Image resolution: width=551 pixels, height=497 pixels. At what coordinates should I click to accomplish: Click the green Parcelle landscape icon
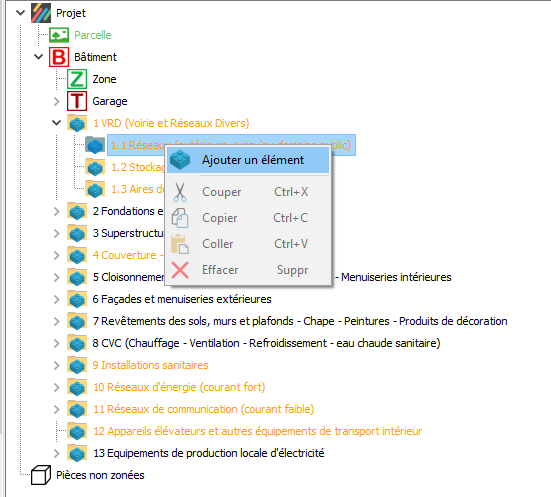59,35
